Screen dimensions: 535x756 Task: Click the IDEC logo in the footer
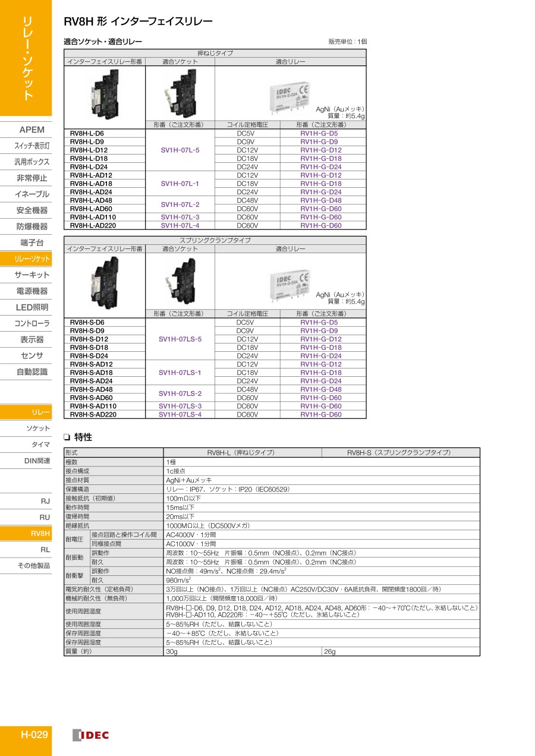[x=91, y=735]
